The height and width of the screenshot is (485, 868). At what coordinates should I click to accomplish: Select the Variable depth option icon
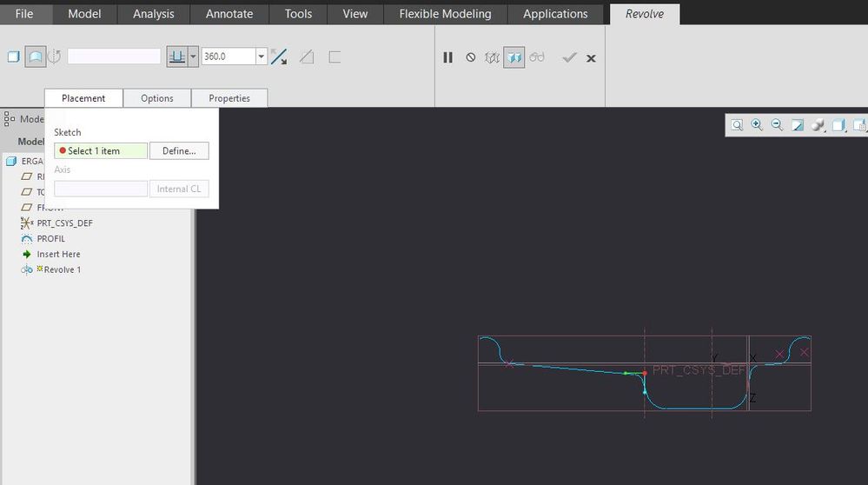[177, 56]
